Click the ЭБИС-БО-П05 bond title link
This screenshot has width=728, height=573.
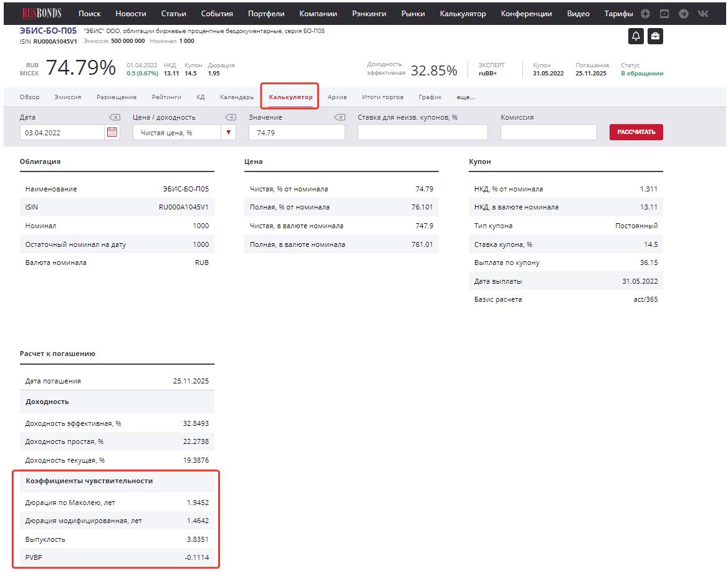pyautogui.click(x=48, y=31)
